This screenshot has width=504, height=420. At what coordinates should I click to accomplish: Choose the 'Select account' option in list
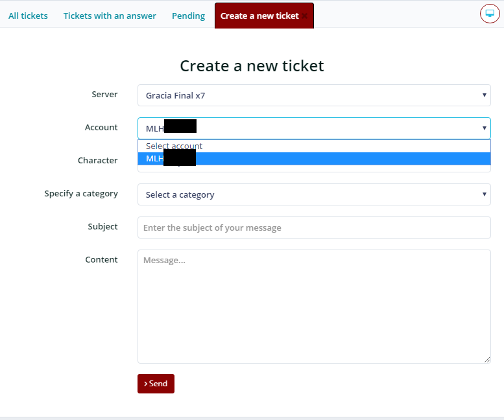(175, 146)
